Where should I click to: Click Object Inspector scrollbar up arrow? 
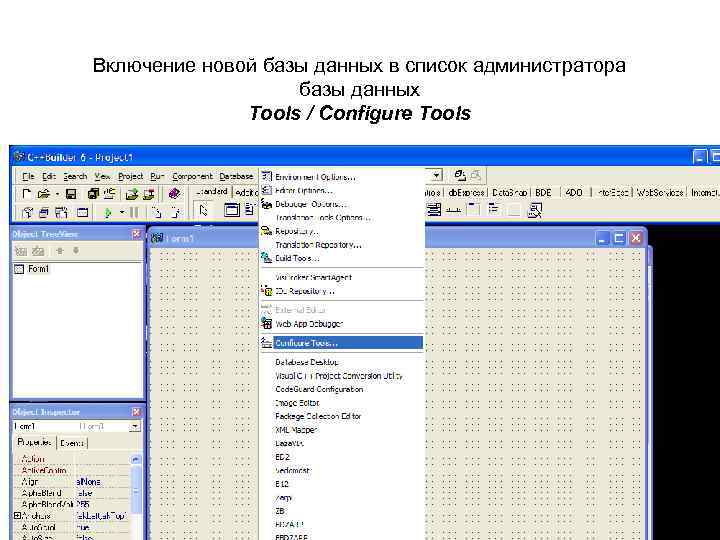pos(135,459)
